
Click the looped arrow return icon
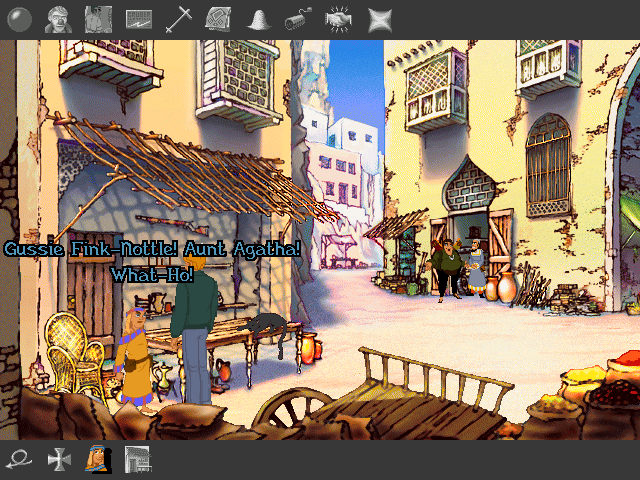pos(18,459)
